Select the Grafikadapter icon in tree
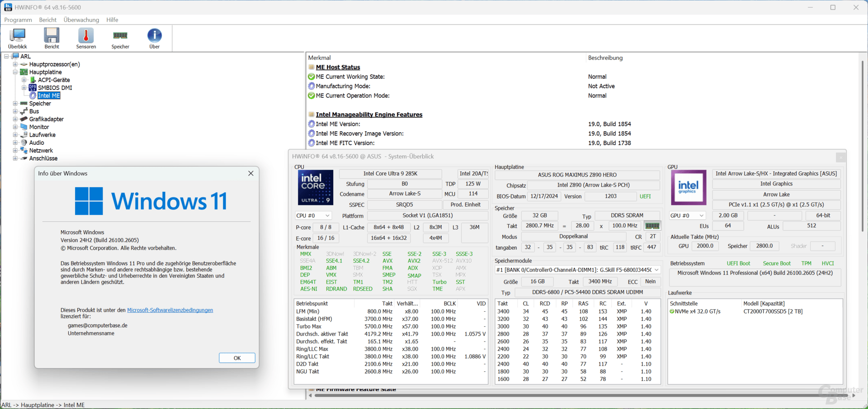 click(x=24, y=119)
